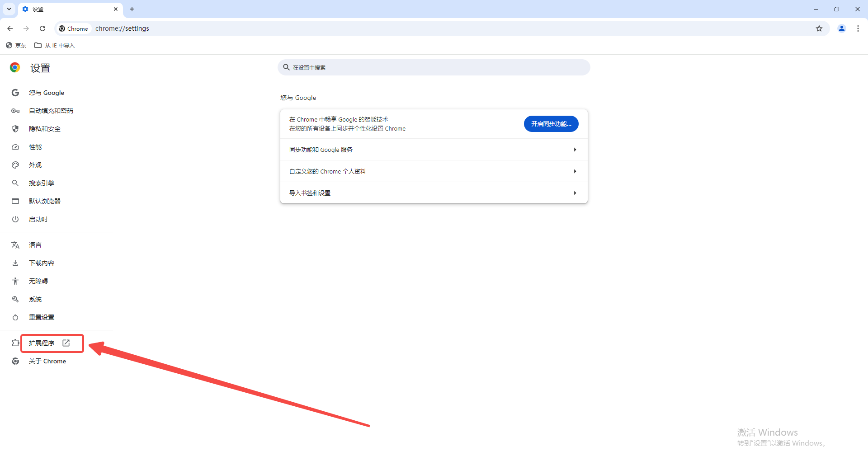Go to 外观 settings

point(35,165)
